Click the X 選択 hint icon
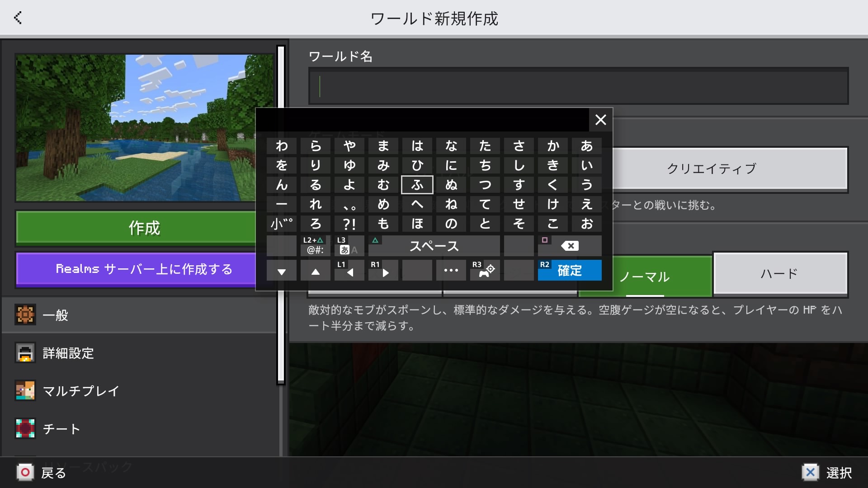Viewport: 868px width, 488px height. pos(810,473)
